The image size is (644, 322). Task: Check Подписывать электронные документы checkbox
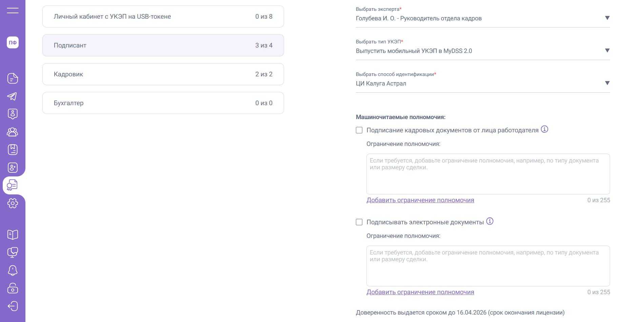(x=359, y=222)
